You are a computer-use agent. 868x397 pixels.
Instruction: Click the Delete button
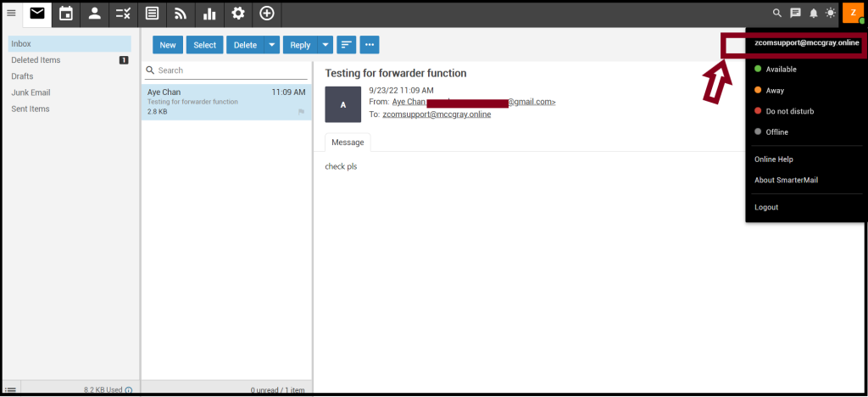(x=245, y=45)
